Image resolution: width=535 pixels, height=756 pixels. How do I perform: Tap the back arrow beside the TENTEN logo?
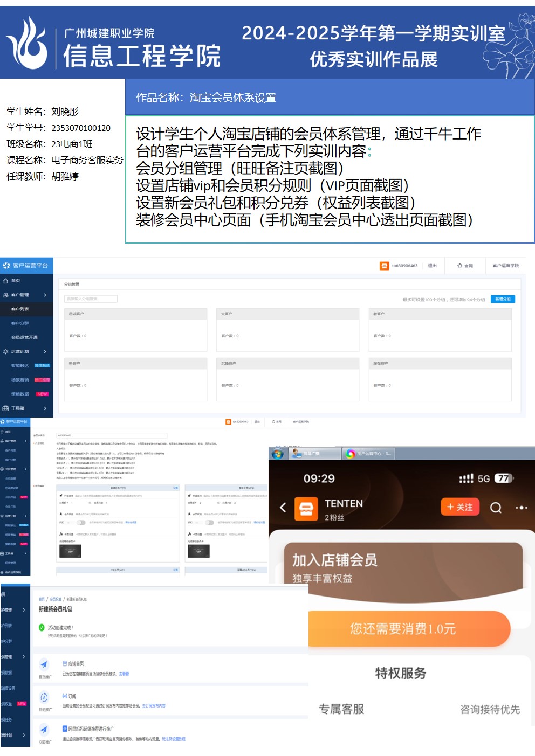coord(283,508)
